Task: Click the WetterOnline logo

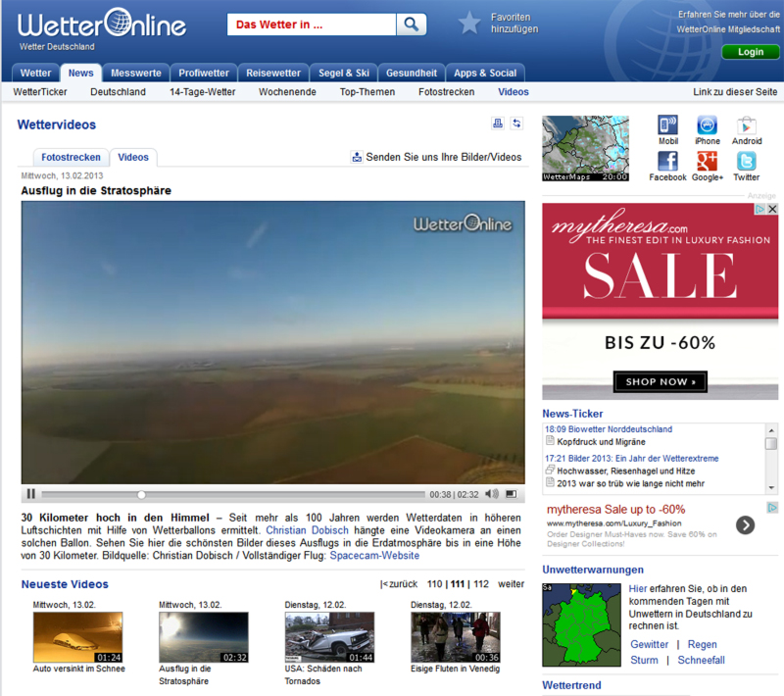Action: (x=102, y=24)
